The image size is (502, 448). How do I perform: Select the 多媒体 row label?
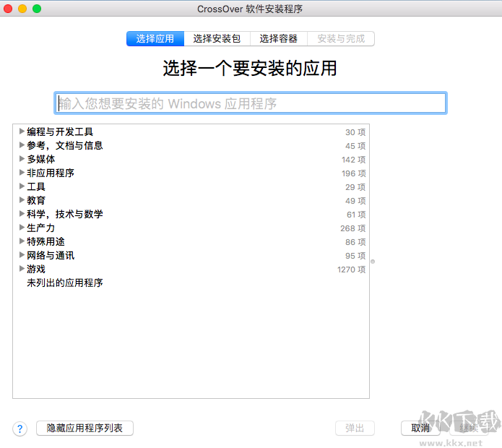(41, 159)
